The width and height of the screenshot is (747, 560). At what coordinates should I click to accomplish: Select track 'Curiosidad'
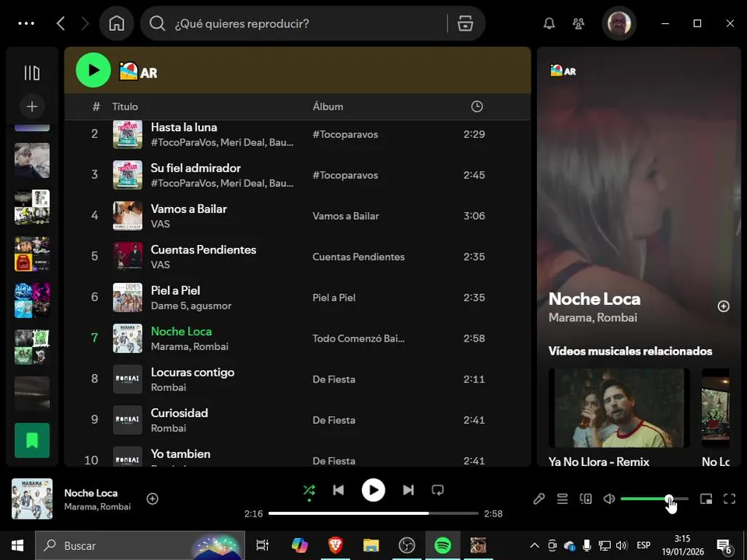[x=179, y=413]
